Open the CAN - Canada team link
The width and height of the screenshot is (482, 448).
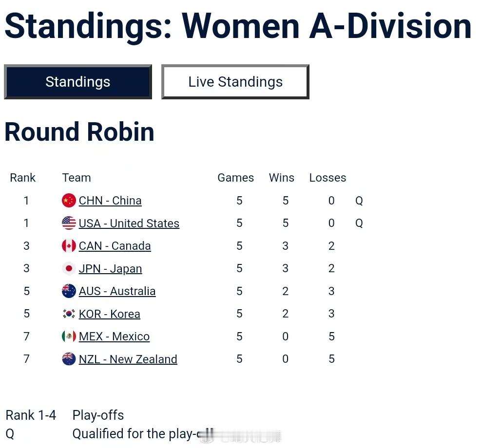click(115, 246)
